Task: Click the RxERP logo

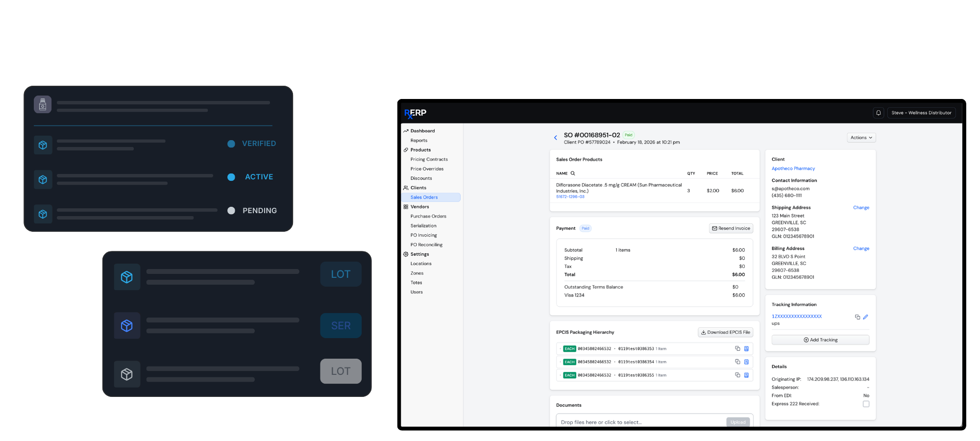Action: [415, 113]
